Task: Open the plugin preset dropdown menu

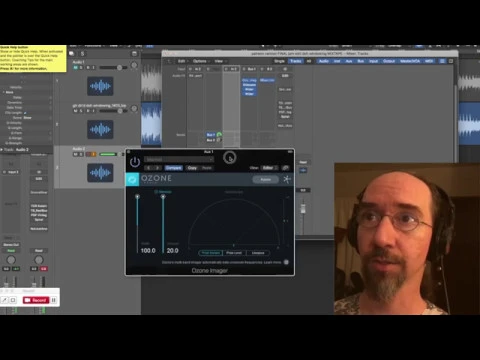Action: click(x=179, y=160)
